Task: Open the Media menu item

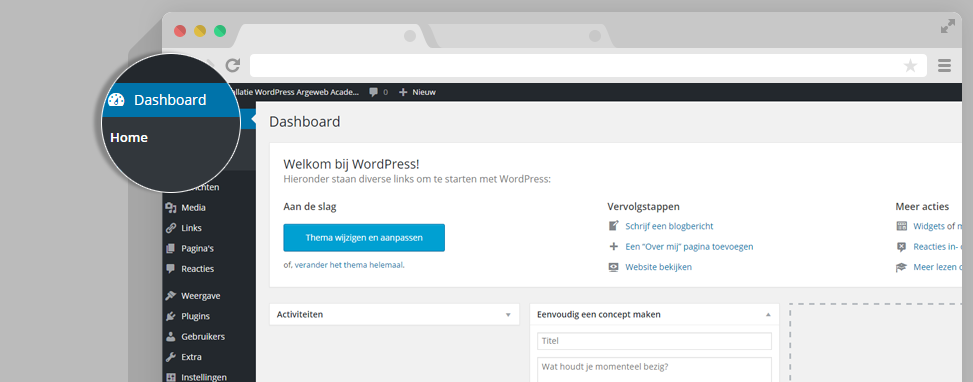Action: (x=193, y=208)
